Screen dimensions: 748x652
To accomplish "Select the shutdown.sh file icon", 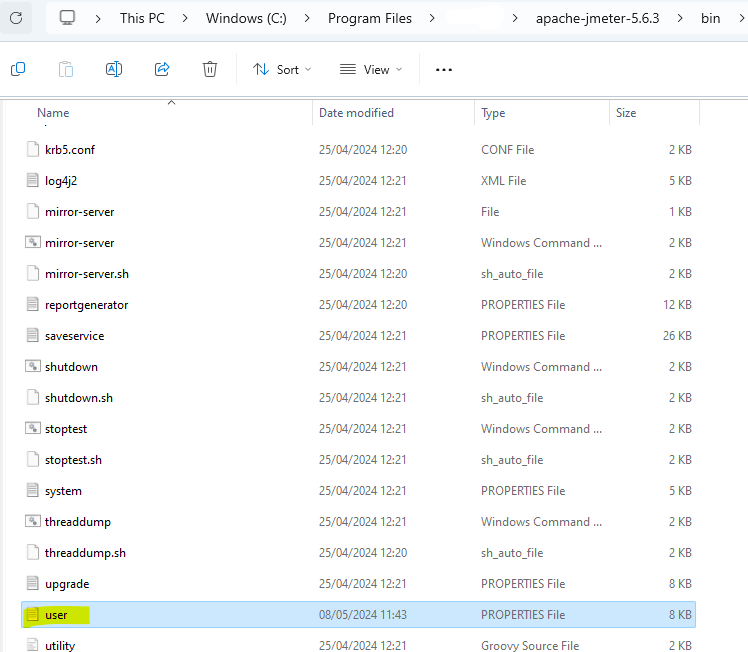I will coord(32,397).
